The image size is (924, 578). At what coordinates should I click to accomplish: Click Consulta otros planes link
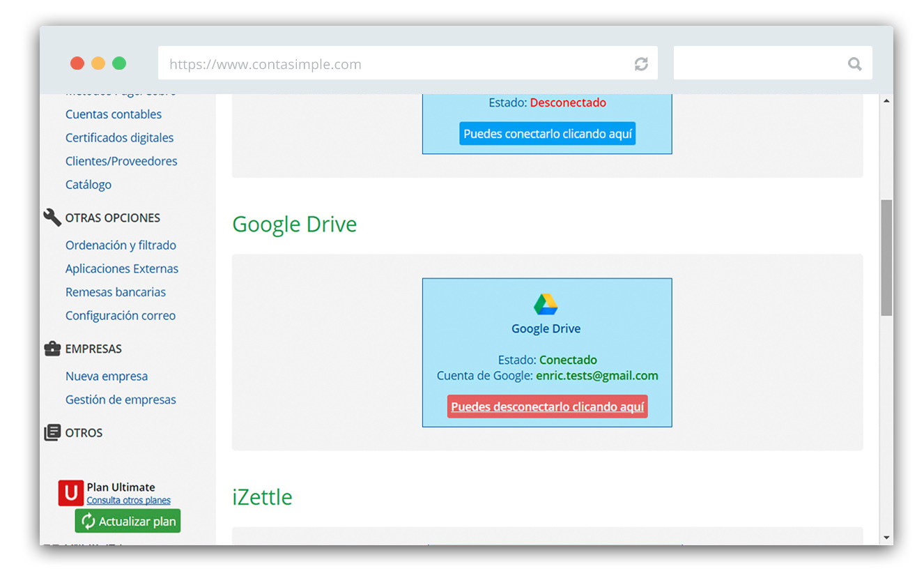[x=129, y=501]
